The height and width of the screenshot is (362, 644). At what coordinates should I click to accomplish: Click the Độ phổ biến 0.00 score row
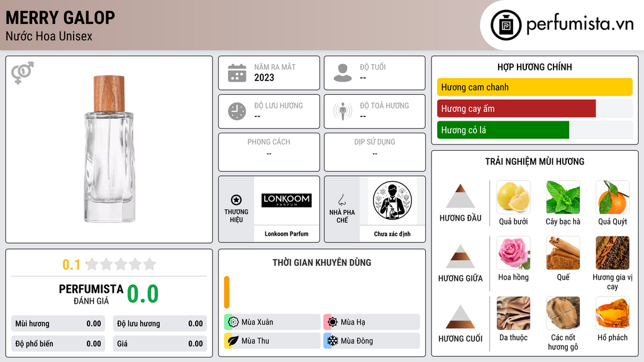[58, 344]
